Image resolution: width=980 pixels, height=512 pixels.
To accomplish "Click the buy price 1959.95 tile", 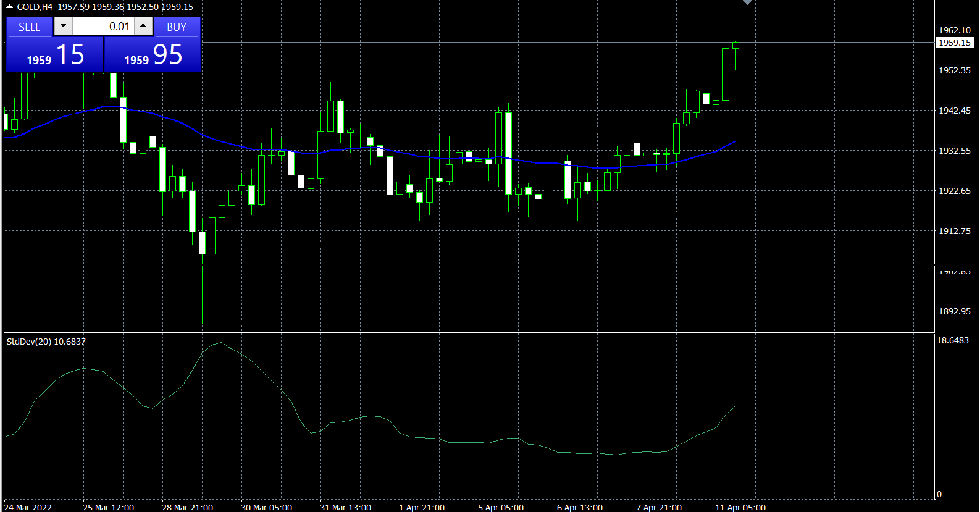I will click(153, 54).
